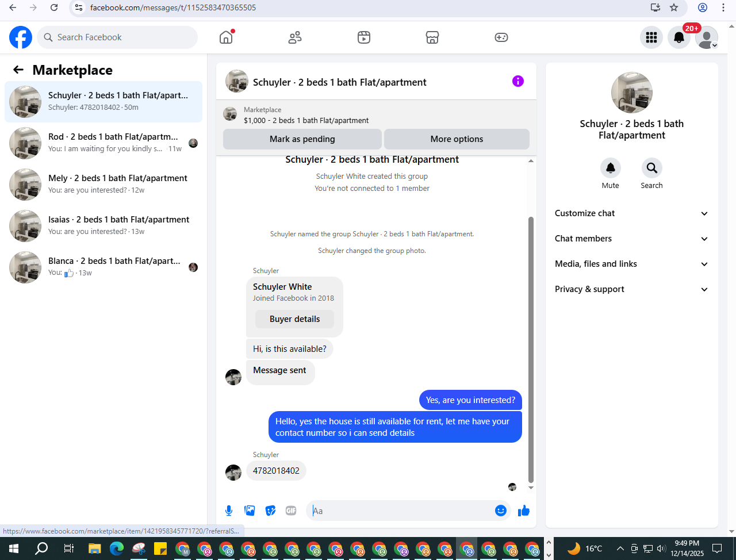The height and width of the screenshot is (560, 736).
Task: Click the Schuyler White profile card name
Action: pos(282,287)
